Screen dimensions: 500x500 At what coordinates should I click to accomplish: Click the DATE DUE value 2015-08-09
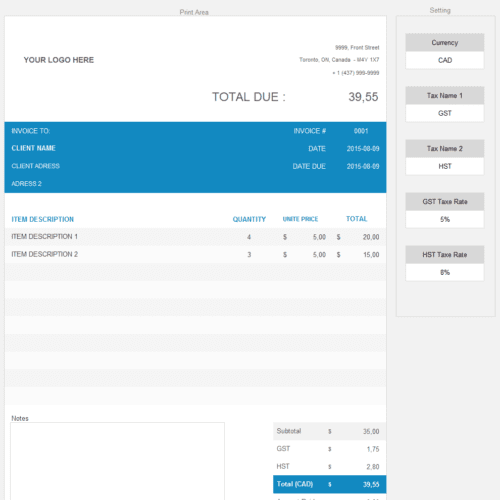click(x=363, y=166)
